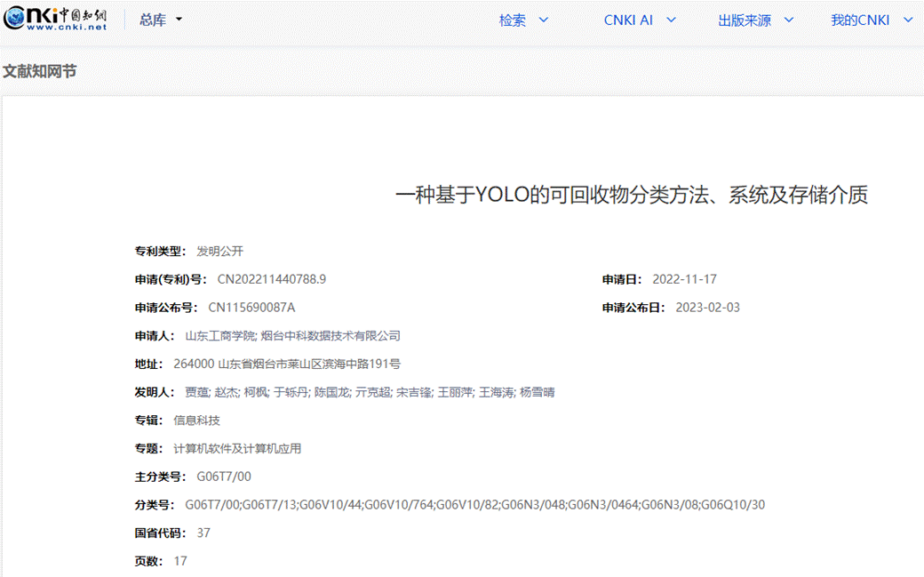Select inventor 赵杰

pyautogui.click(x=226, y=392)
